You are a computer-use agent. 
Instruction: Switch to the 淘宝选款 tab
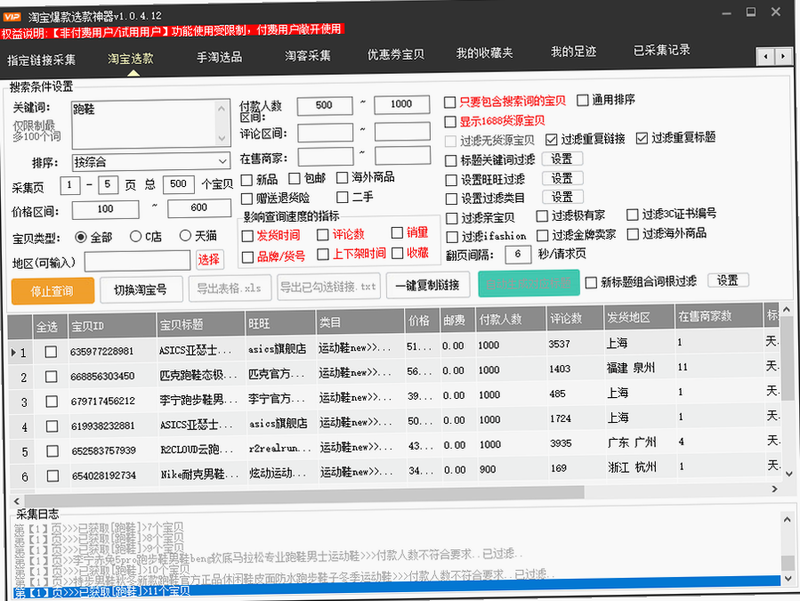click(131, 59)
